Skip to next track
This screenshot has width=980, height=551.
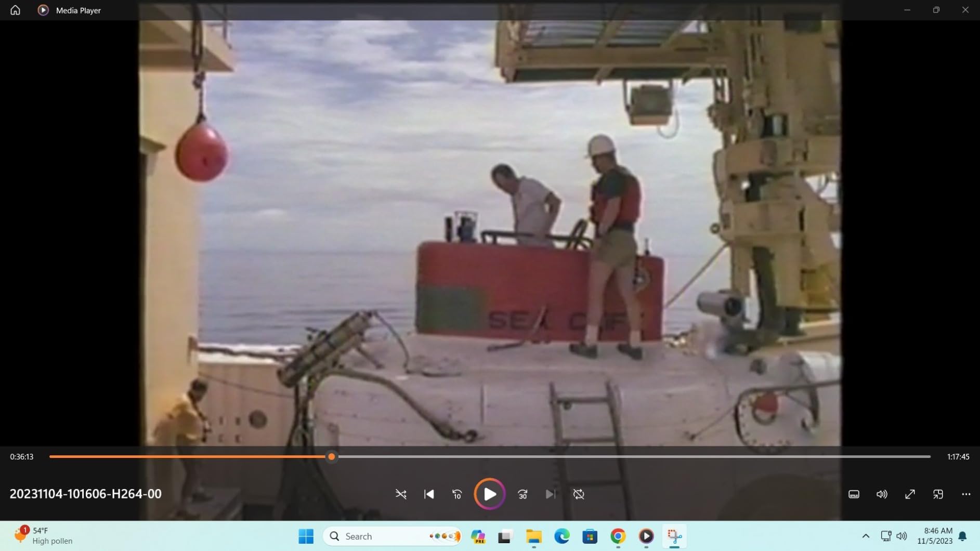pos(550,494)
